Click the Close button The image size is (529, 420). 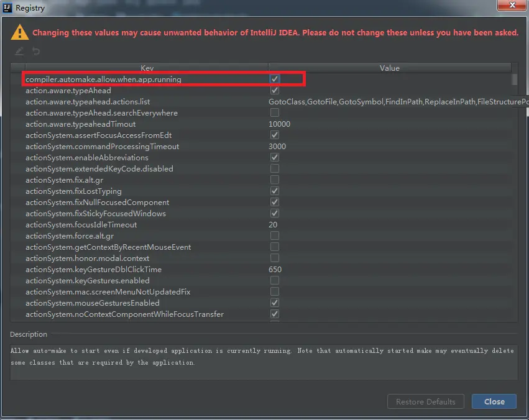click(494, 401)
